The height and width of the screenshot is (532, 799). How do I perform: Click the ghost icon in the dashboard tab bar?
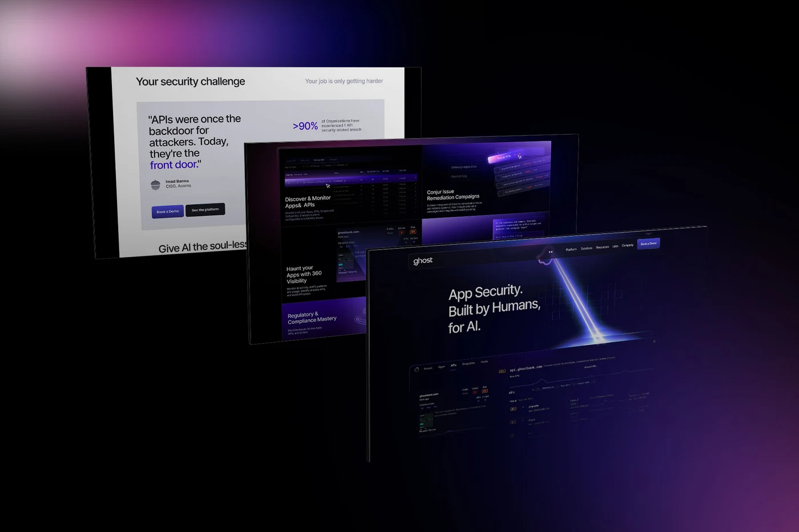pyautogui.click(x=417, y=369)
